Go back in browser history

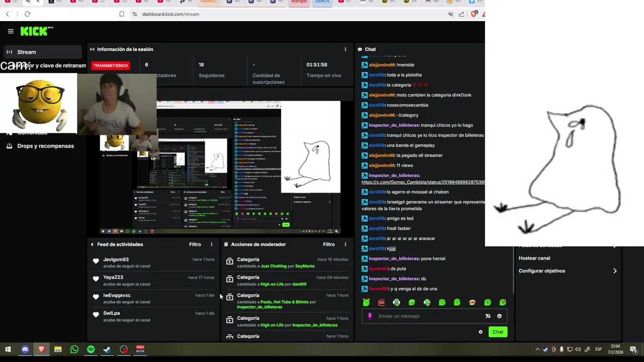point(7,14)
